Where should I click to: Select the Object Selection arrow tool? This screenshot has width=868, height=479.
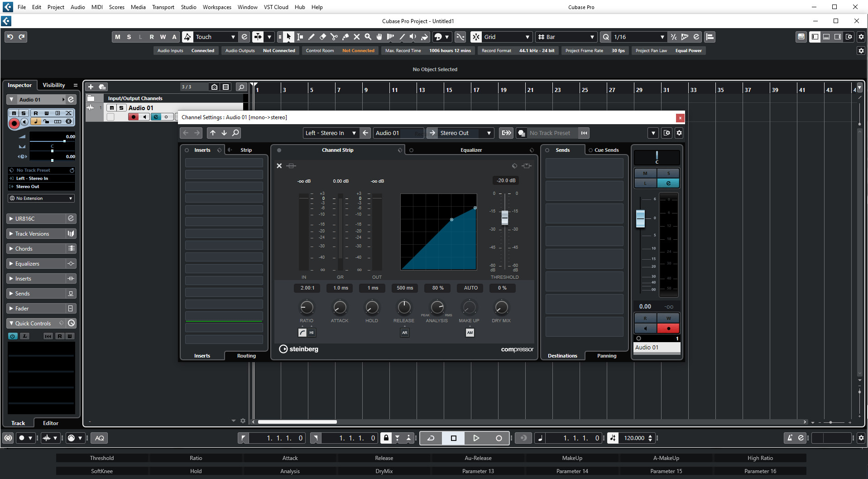pos(289,37)
